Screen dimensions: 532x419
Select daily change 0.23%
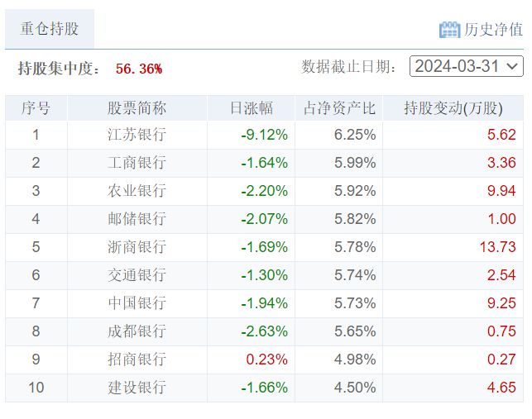click(267, 359)
